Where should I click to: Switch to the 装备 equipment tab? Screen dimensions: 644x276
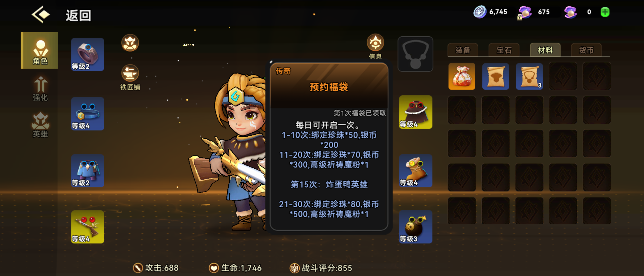tap(463, 50)
